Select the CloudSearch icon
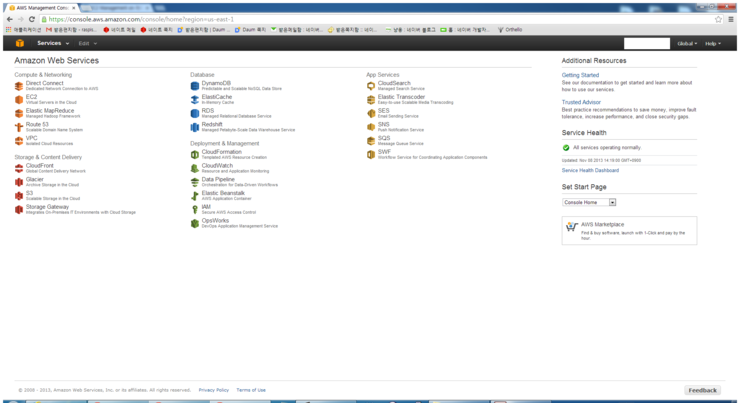 [371, 86]
